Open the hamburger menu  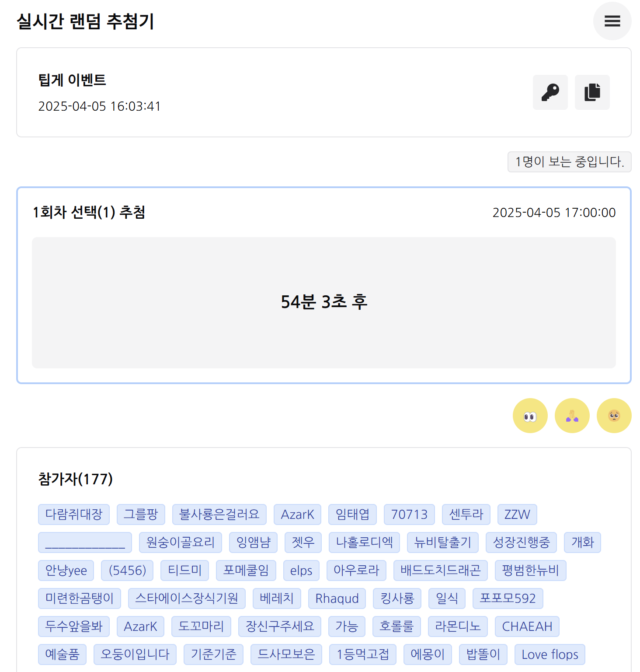coord(612,21)
